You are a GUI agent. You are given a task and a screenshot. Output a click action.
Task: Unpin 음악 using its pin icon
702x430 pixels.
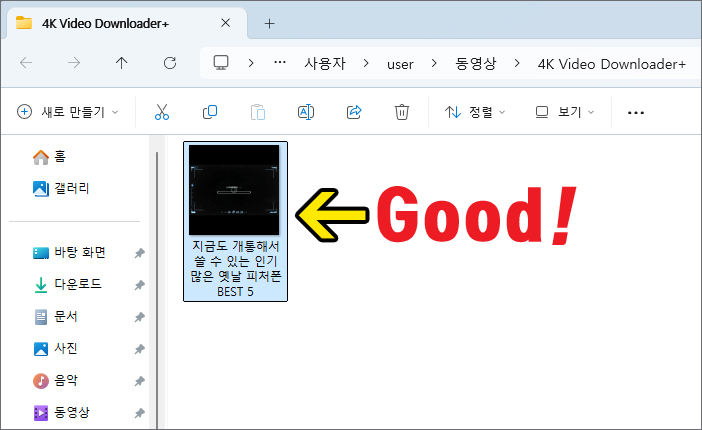[139, 381]
